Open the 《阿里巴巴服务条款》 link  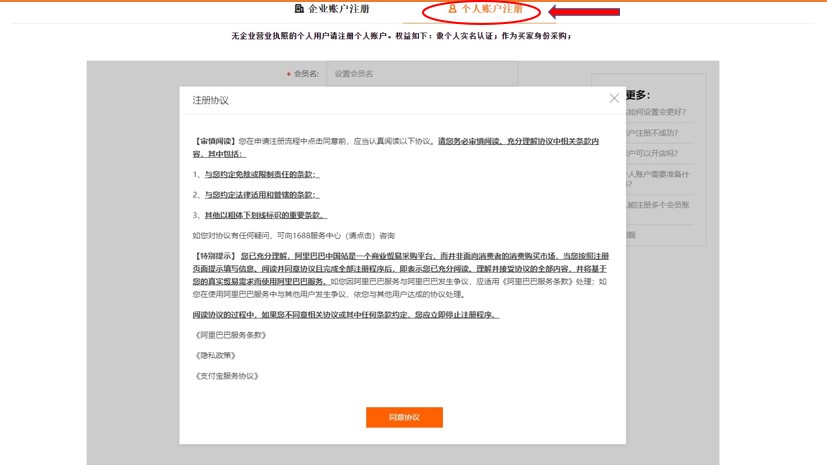click(x=230, y=335)
